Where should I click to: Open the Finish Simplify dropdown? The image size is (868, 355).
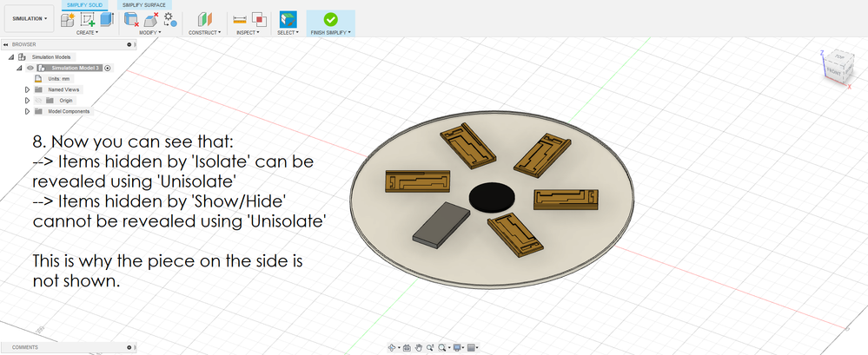click(x=331, y=33)
